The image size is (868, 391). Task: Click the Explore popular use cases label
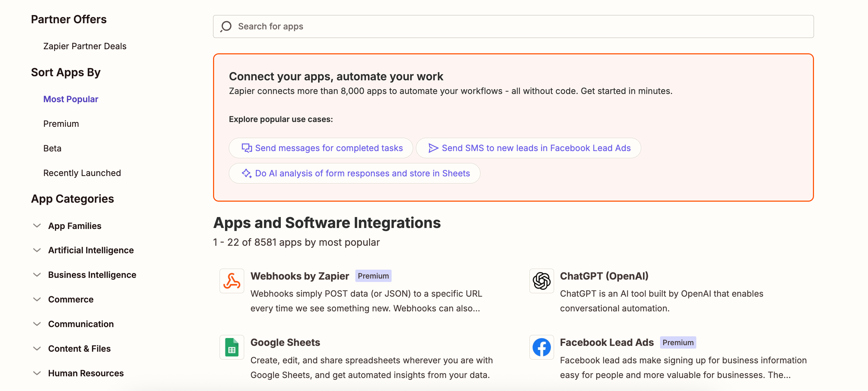[281, 119]
